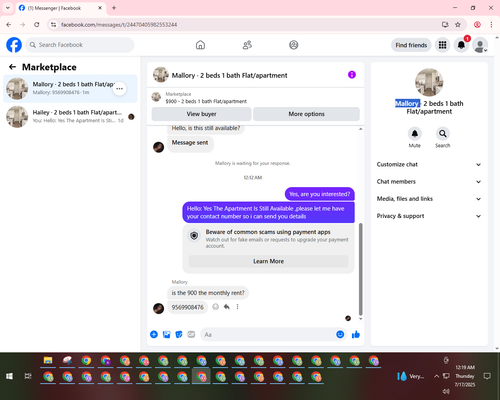Open the taskbar clock and date
500x400 pixels.
(x=465, y=376)
